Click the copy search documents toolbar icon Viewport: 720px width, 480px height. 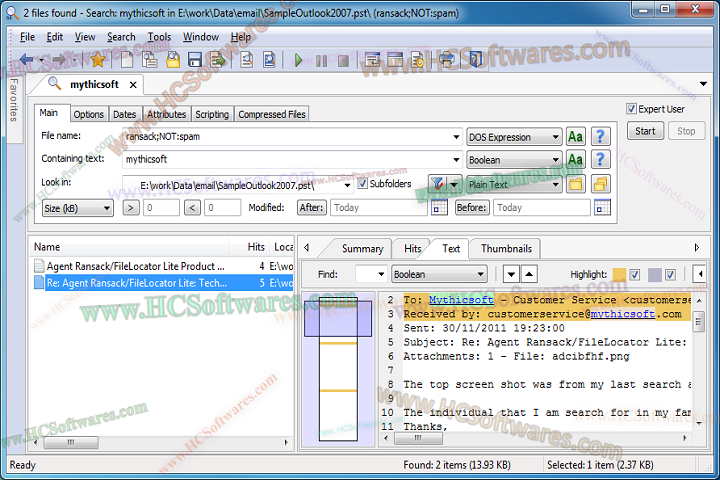click(150, 60)
